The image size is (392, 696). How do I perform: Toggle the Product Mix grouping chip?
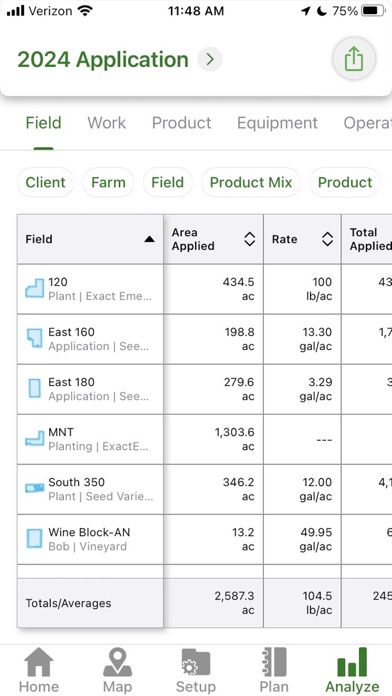point(251,182)
